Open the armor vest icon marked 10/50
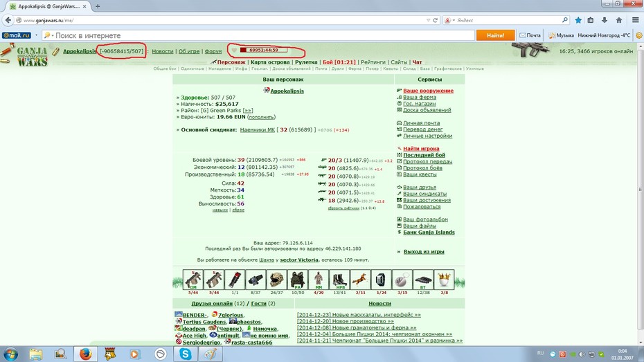Screen dimensions: 644x362 (x=298, y=280)
